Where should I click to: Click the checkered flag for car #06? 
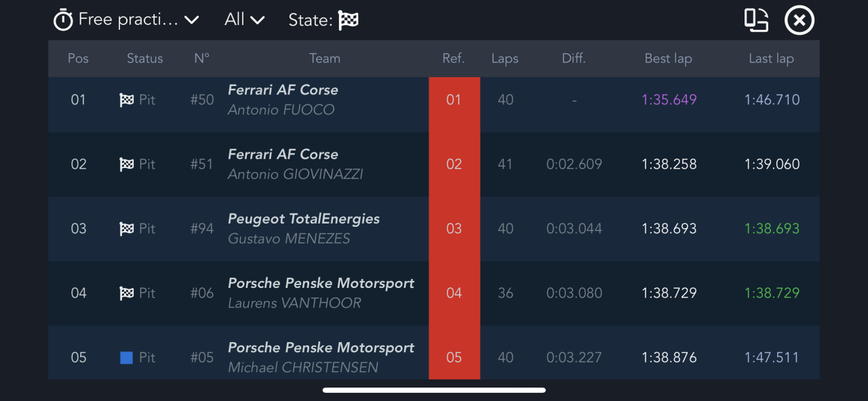click(x=127, y=293)
